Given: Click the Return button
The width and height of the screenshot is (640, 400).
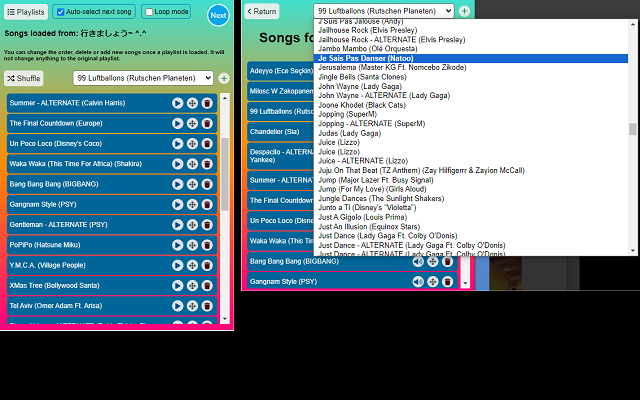Looking at the screenshot, I should pyautogui.click(x=262, y=11).
